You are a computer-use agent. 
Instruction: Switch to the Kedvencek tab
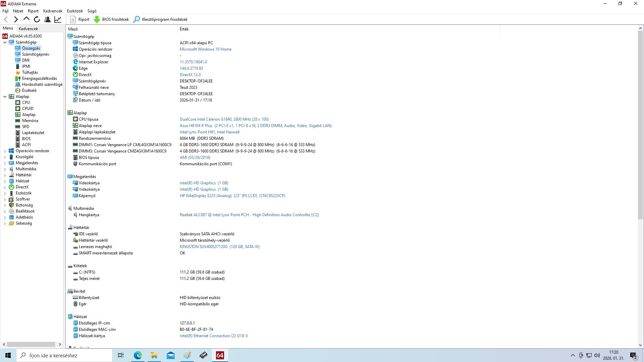click(29, 29)
